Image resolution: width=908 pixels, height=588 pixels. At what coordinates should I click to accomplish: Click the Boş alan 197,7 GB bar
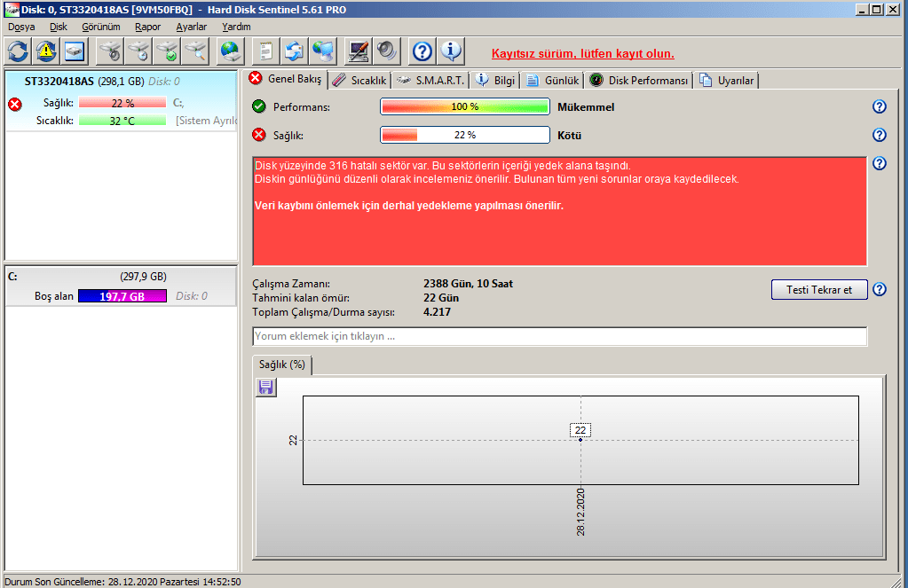click(x=122, y=296)
